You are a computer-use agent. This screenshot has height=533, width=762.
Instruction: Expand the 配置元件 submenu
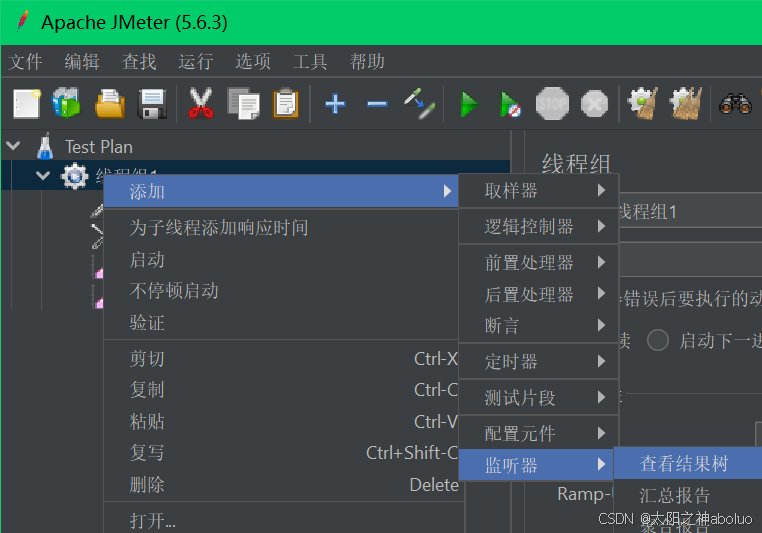click(x=538, y=433)
